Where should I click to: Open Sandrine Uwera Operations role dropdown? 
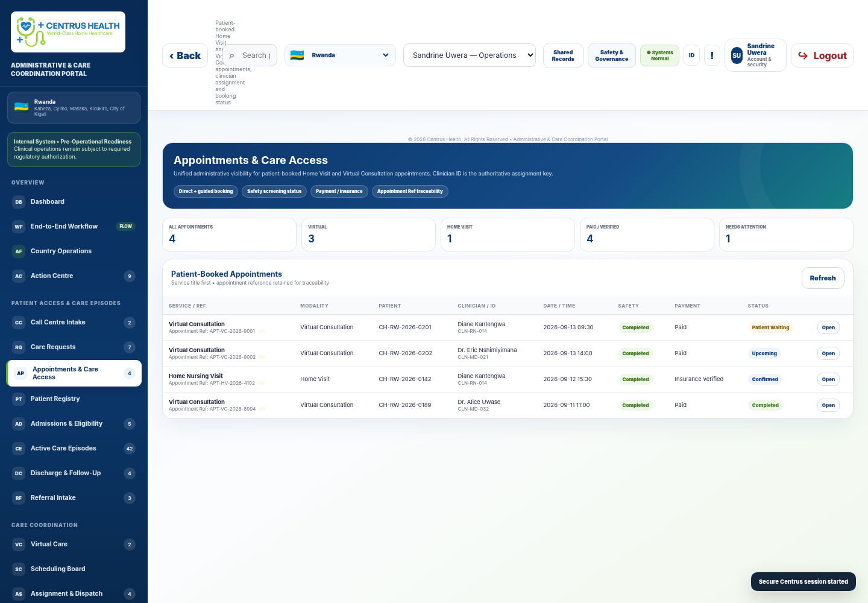(470, 55)
